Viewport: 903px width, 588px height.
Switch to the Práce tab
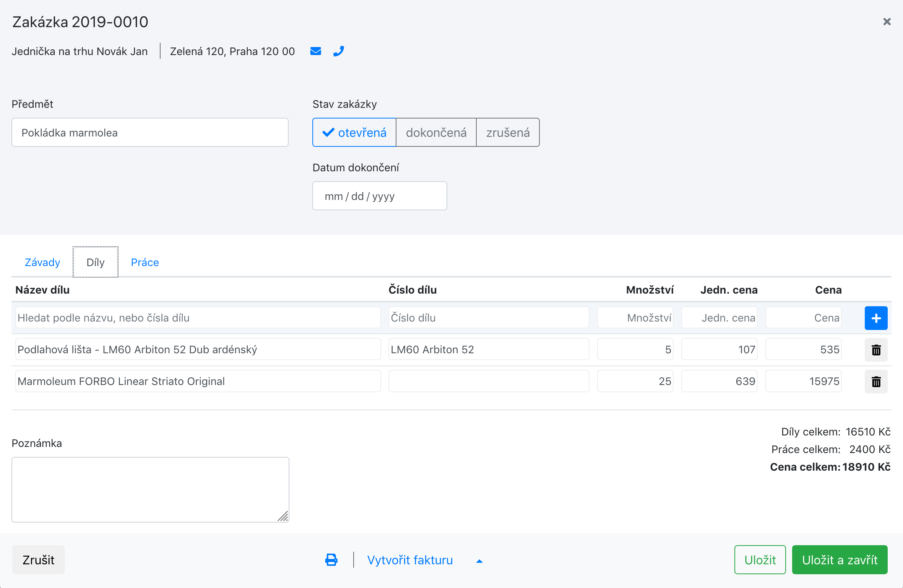coord(145,262)
